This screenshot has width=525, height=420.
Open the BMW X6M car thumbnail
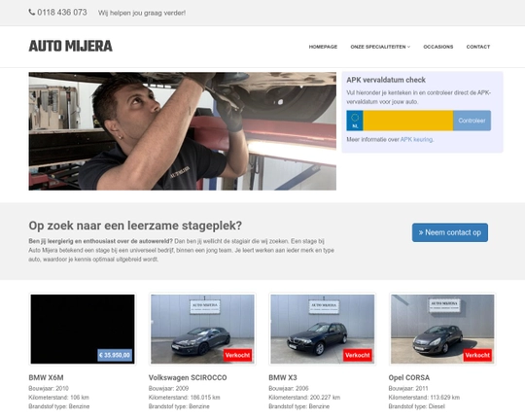(83, 329)
